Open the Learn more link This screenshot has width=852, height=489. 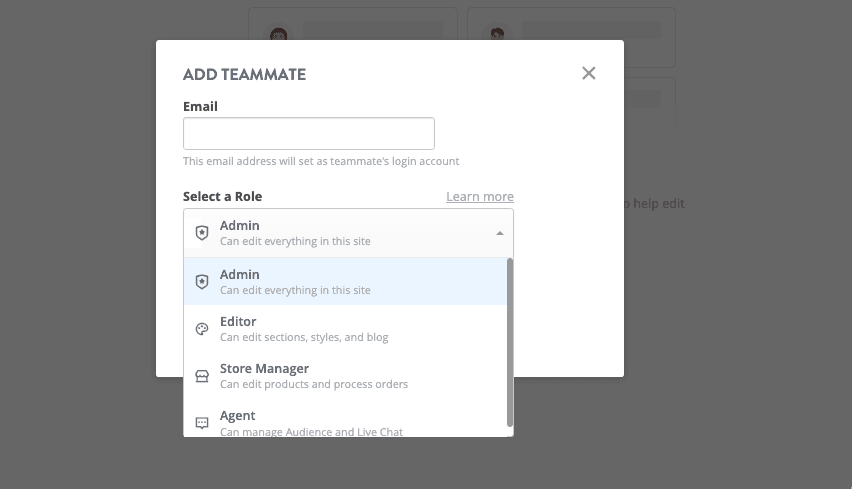(x=480, y=197)
